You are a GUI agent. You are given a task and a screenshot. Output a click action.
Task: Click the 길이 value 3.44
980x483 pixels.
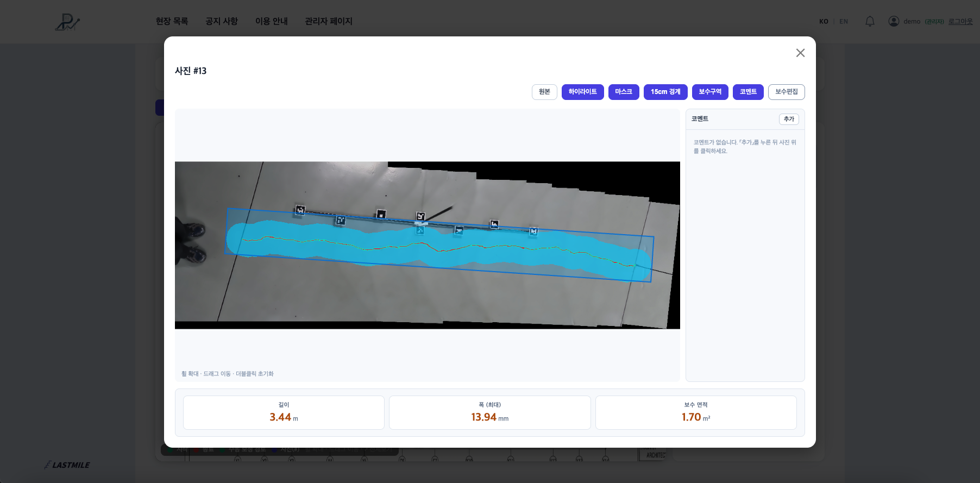pyautogui.click(x=280, y=417)
